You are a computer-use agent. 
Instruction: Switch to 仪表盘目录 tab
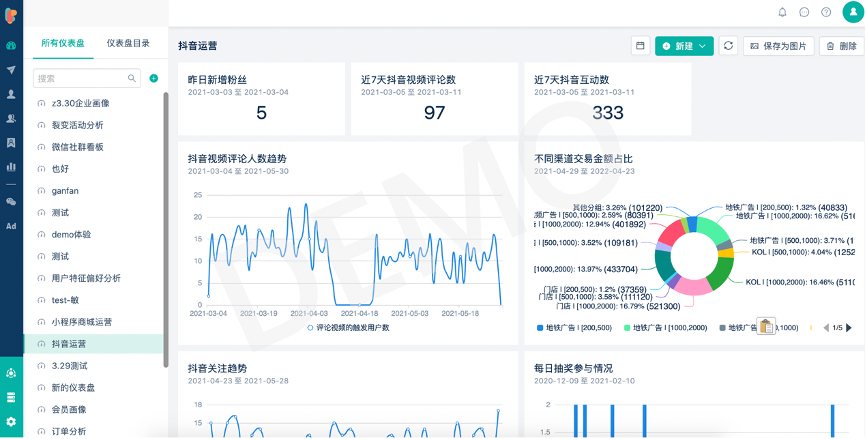point(128,43)
